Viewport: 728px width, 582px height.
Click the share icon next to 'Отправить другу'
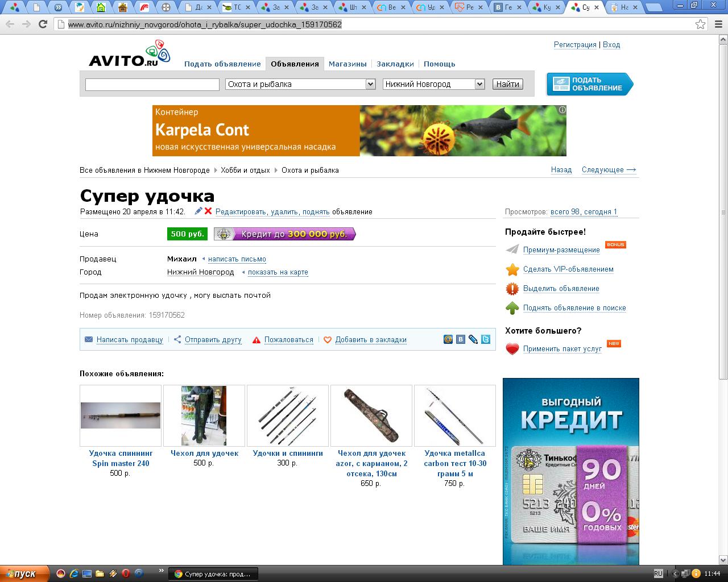pyautogui.click(x=177, y=340)
